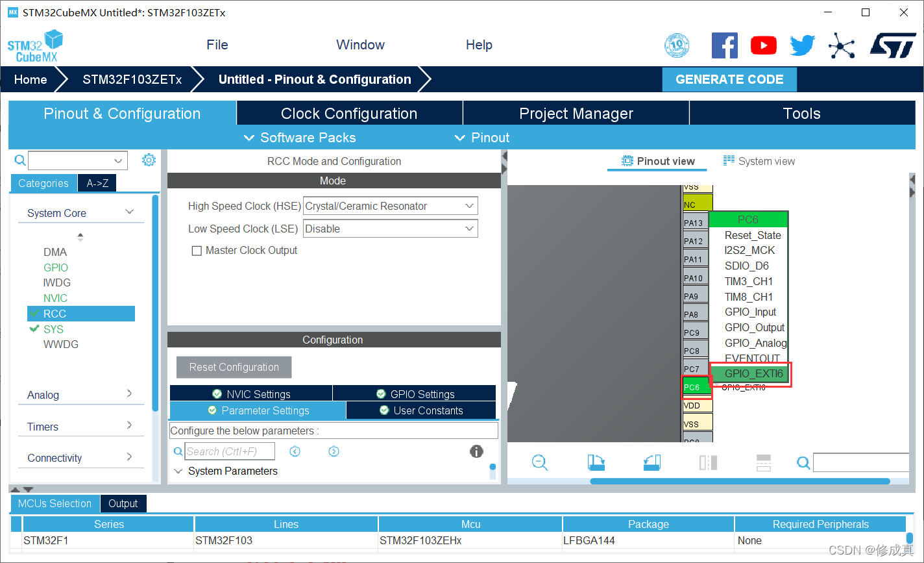Open the category search combo box

(x=78, y=160)
